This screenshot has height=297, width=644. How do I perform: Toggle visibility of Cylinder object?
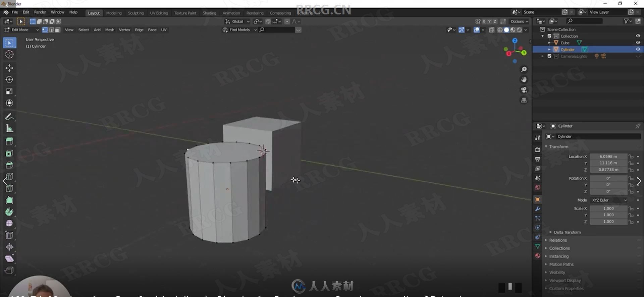[x=638, y=49]
